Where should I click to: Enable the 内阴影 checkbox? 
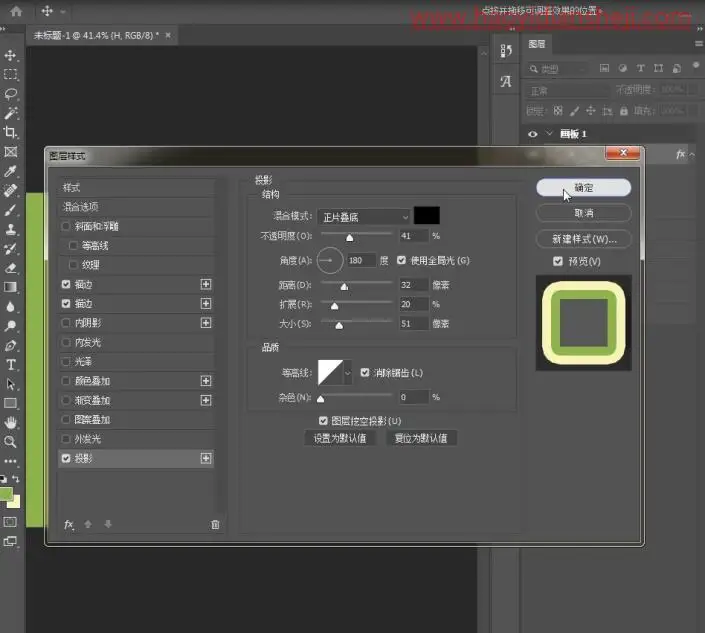(66, 323)
